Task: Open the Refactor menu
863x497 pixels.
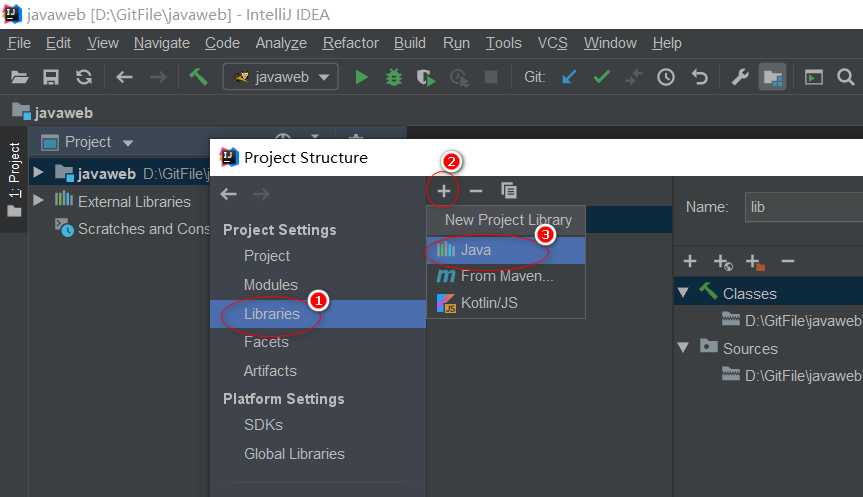Action: (351, 43)
